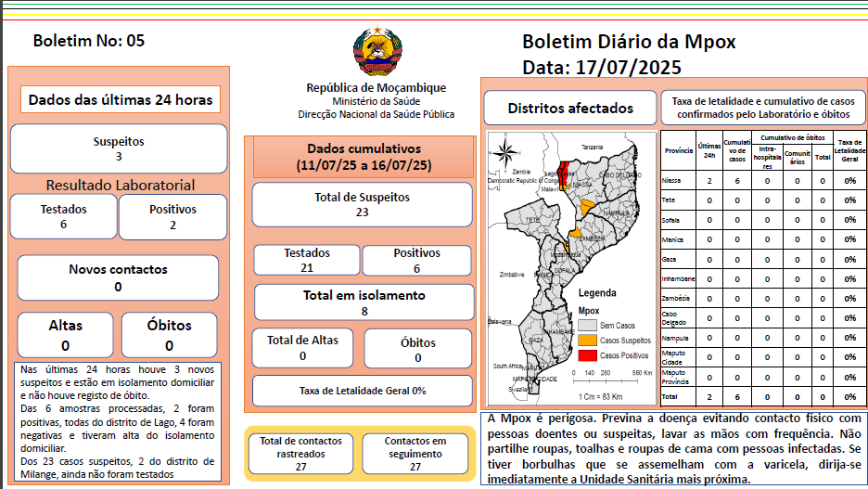Click Niassa's cumulative cases value 6
868x489 pixels.
[737, 181]
